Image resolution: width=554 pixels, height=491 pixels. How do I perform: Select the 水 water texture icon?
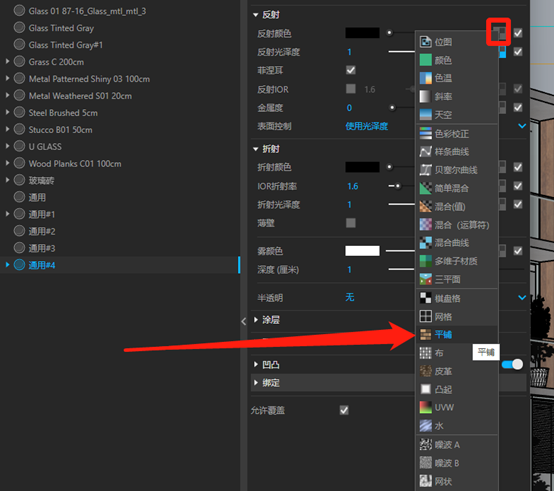click(425, 426)
